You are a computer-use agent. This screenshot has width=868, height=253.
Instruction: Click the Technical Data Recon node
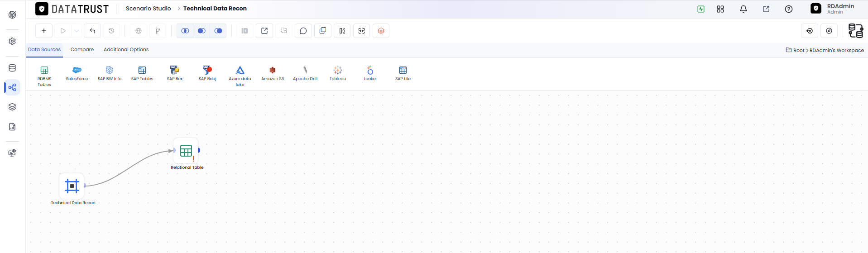[x=72, y=186]
